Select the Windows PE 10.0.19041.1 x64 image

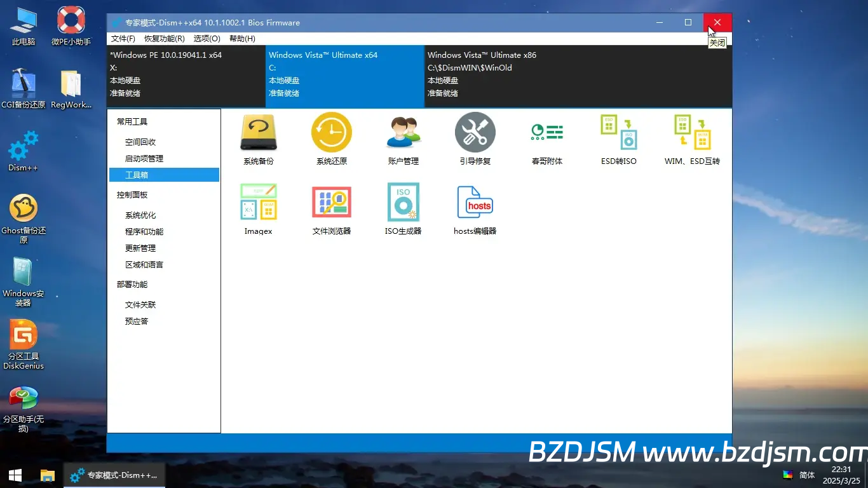pos(186,76)
